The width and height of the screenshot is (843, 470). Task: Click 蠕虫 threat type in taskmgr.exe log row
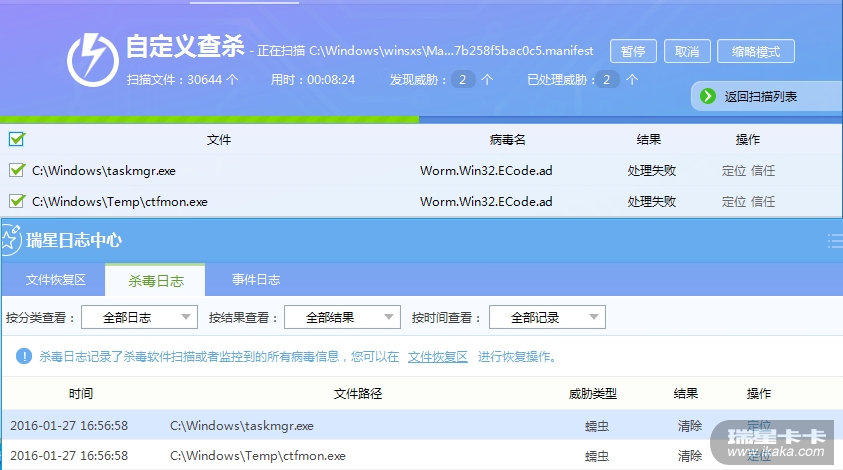point(597,426)
